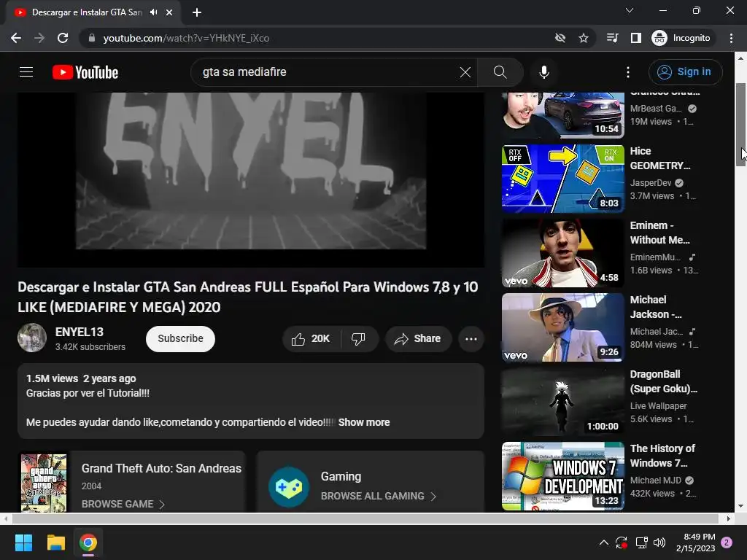
Task: Click The History of Windows 7 title
Action: pos(662,456)
